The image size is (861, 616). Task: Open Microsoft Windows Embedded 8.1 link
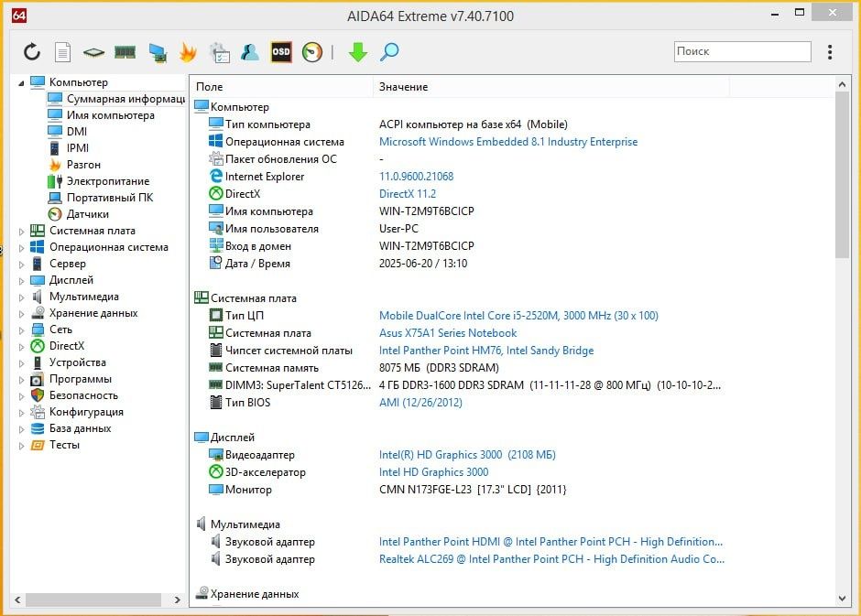(x=508, y=142)
